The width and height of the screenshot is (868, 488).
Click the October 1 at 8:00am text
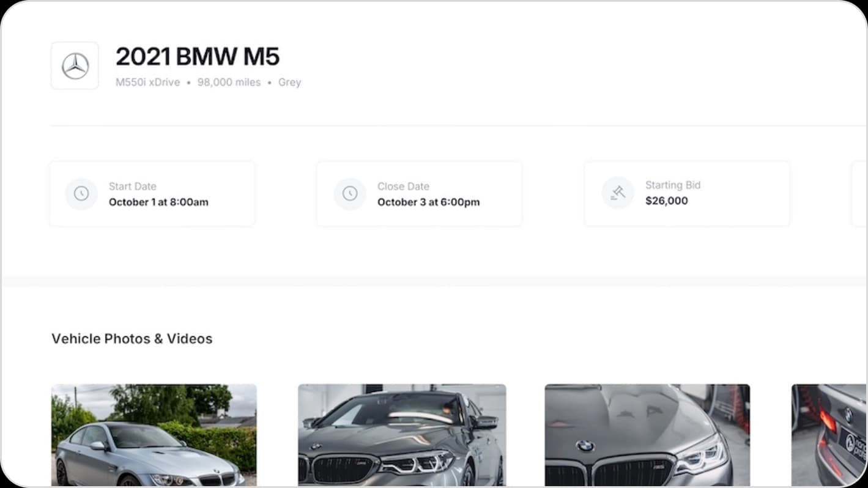point(158,202)
